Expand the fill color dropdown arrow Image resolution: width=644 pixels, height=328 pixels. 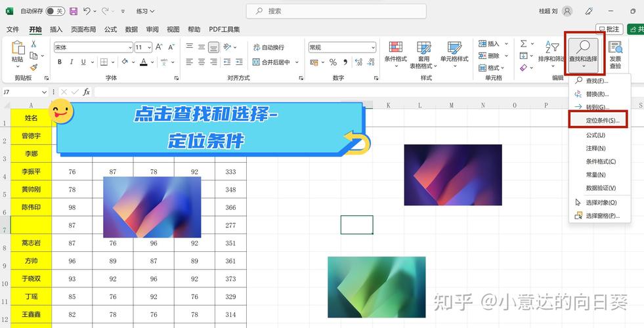click(133, 62)
